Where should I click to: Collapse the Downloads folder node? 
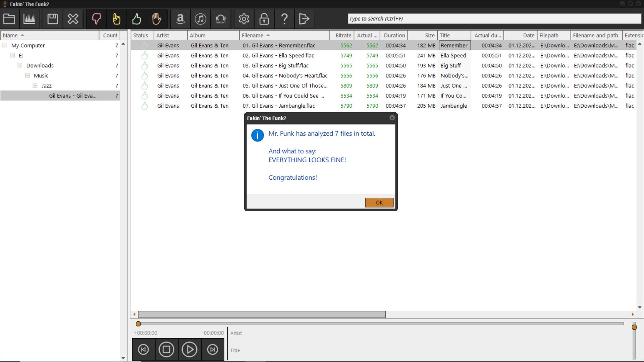coord(20,65)
